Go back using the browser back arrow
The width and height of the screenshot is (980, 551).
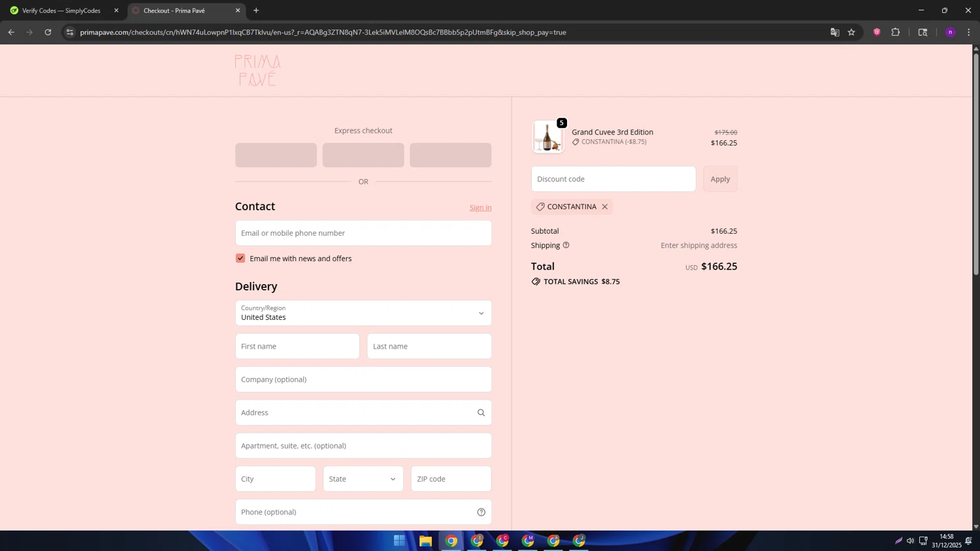click(11, 32)
